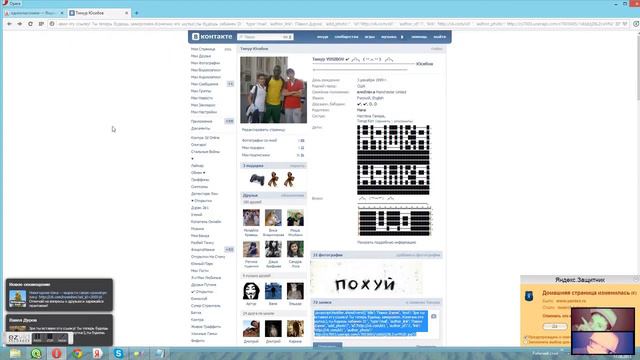Click the second ribbon gift icon
Viewport: 640px width, 360px height.
point(289,179)
